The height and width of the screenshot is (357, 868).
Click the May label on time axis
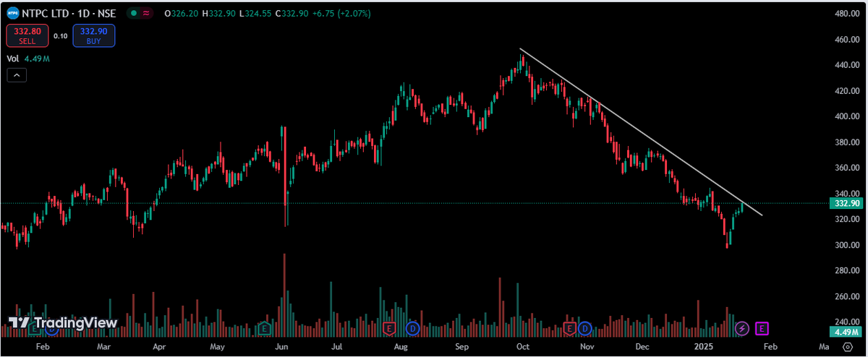(218, 348)
